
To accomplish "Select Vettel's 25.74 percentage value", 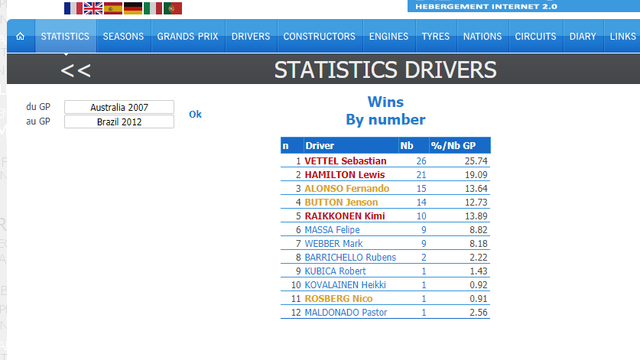I will point(476,161).
